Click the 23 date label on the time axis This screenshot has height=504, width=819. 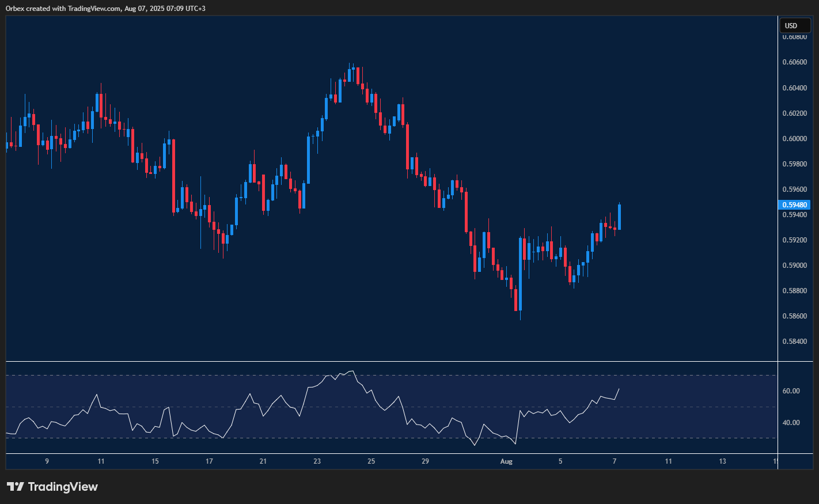click(x=317, y=461)
